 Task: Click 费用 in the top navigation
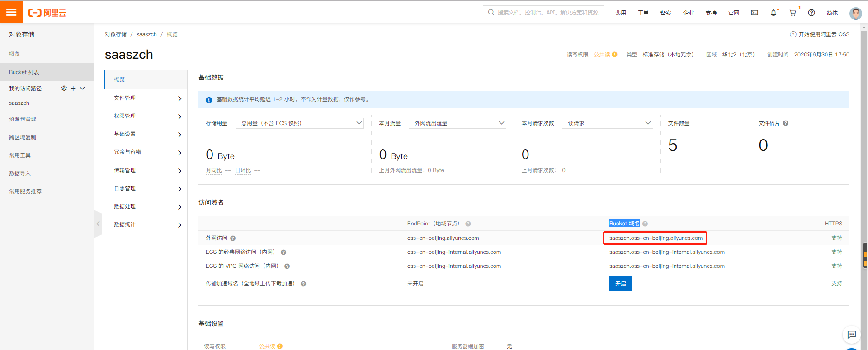tap(621, 13)
